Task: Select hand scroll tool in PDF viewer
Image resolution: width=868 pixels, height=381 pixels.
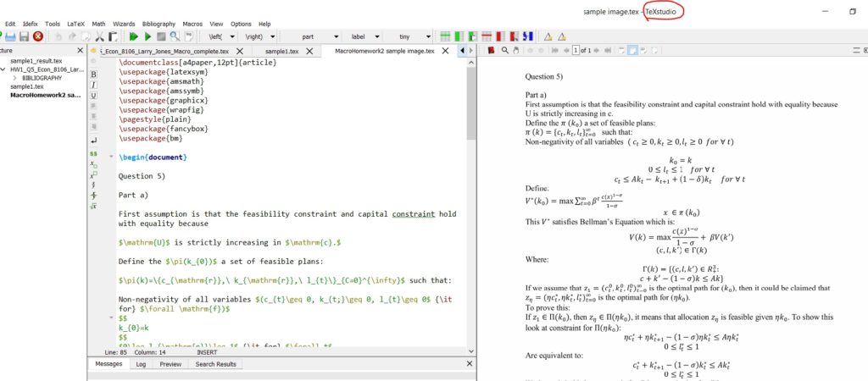Action: [x=515, y=50]
